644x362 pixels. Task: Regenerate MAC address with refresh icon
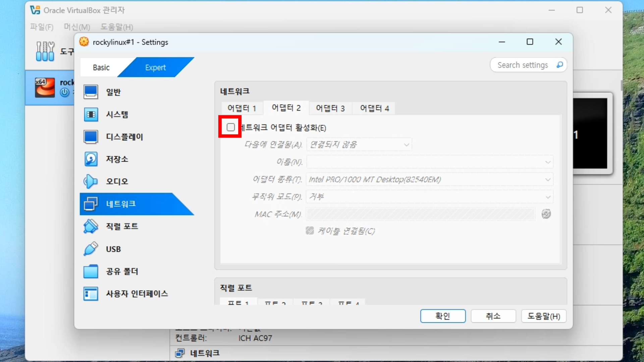click(x=546, y=214)
